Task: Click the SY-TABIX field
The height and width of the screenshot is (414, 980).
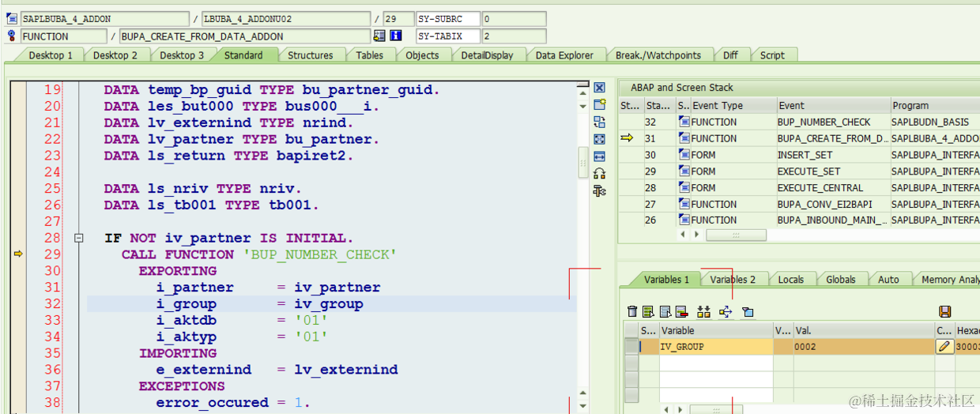Action: pos(448,36)
